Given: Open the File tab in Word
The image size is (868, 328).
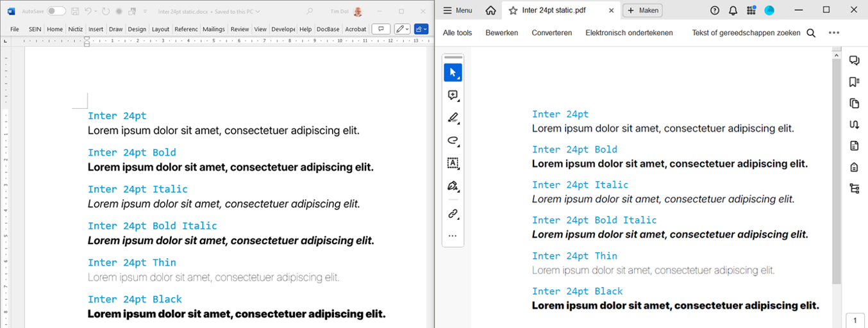Looking at the screenshot, I should [x=15, y=29].
